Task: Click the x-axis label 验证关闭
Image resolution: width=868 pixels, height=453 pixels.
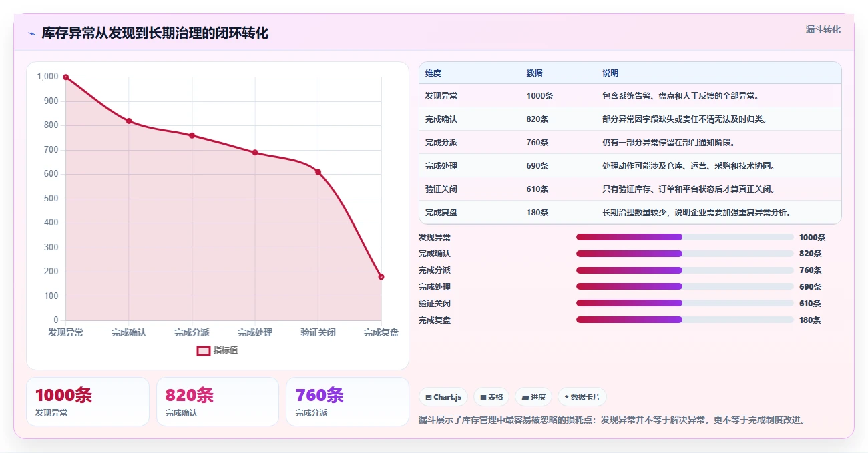Action: click(x=318, y=332)
